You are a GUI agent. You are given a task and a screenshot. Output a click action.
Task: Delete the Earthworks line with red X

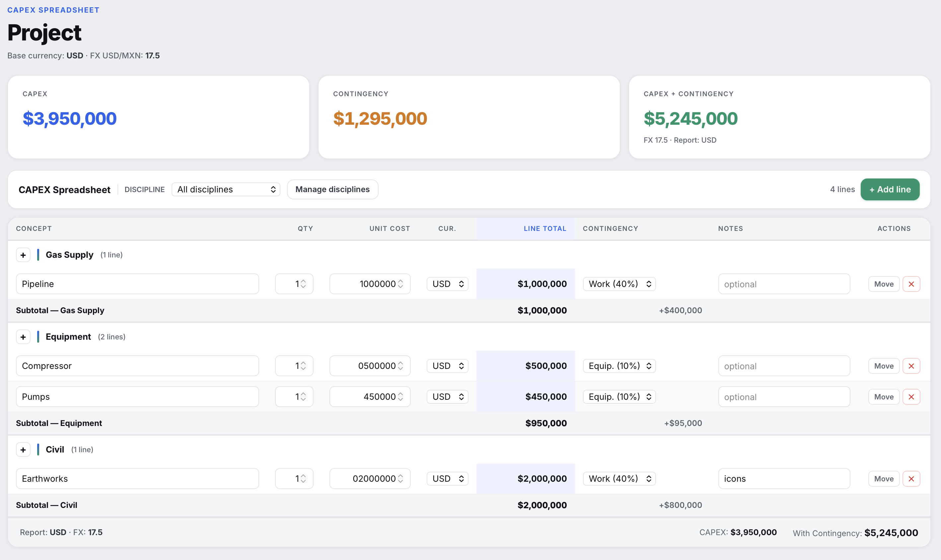pyautogui.click(x=911, y=479)
